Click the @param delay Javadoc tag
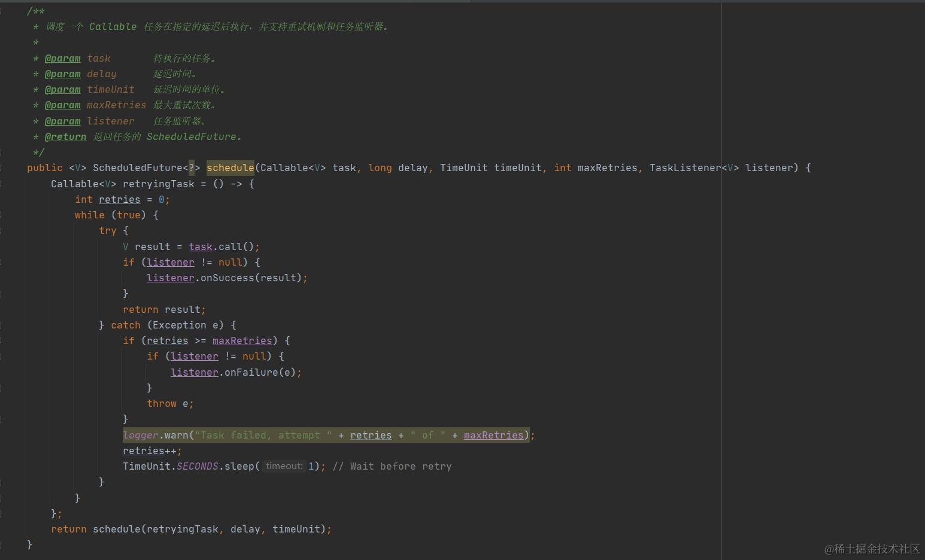The width and height of the screenshot is (925, 560). click(x=63, y=74)
